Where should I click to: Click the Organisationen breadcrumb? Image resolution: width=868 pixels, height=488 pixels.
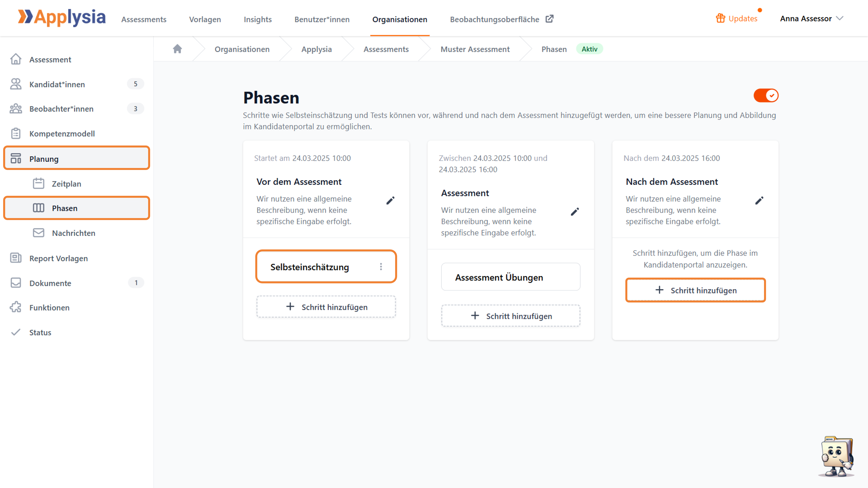[242, 49]
